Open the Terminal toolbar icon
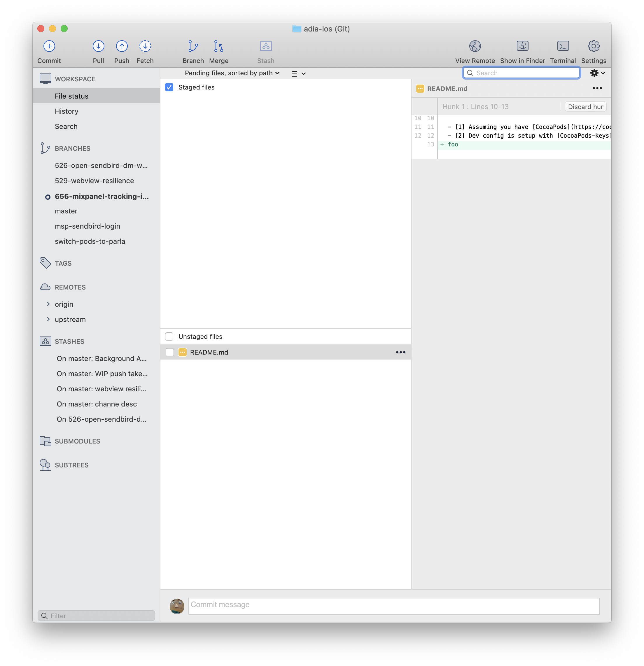Screen dimensions: 644x666 click(x=563, y=46)
